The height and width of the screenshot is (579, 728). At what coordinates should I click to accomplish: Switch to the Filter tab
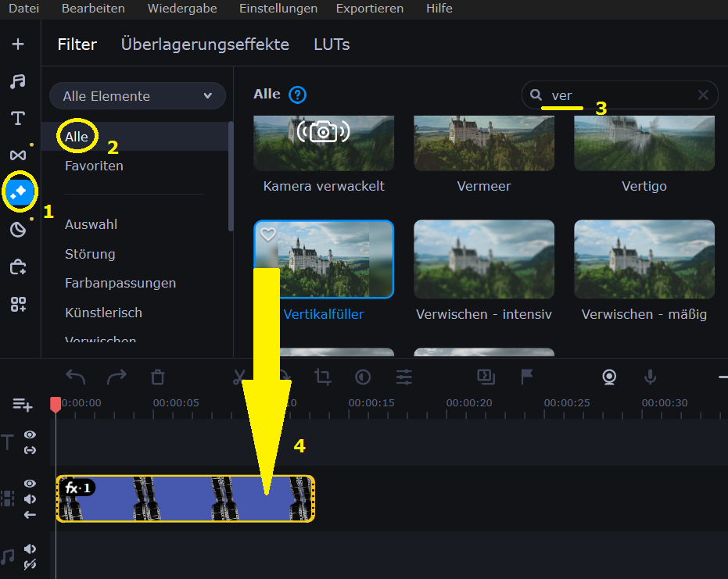click(77, 45)
